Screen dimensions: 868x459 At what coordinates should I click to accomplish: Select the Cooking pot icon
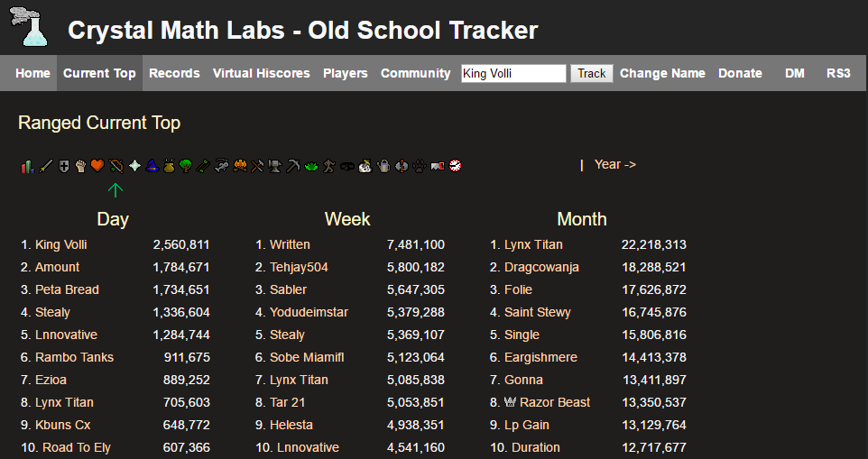[x=170, y=166]
